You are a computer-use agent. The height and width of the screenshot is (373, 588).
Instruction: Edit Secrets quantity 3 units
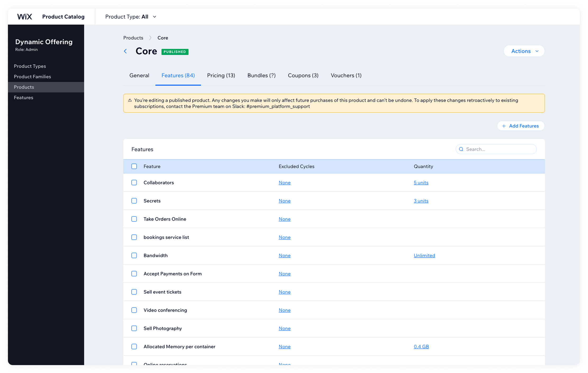421,201
